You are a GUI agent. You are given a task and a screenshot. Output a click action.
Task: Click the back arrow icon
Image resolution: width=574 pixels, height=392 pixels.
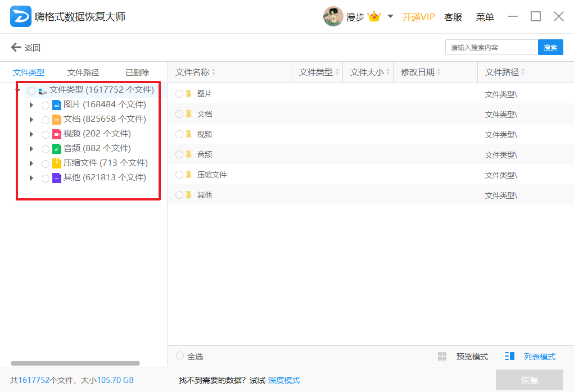tap(16, 47)
